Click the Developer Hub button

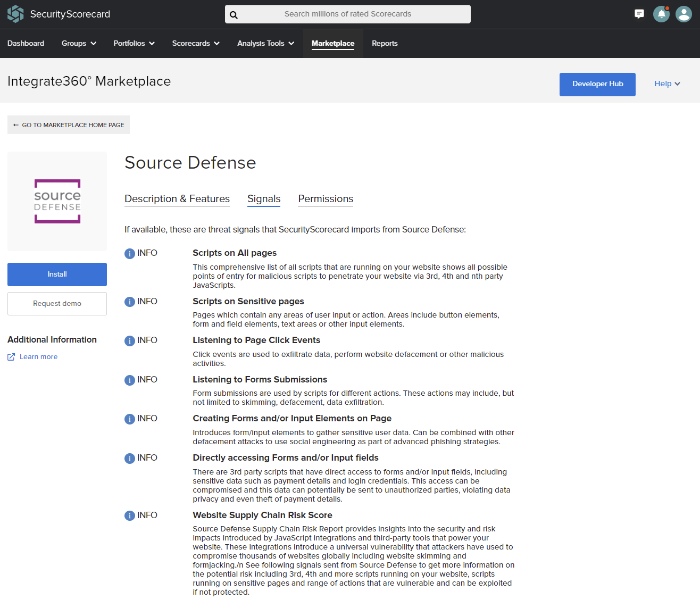[x=597, y=84]
